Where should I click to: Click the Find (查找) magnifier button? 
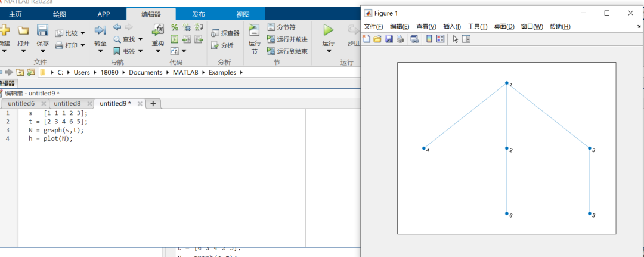pyautogui.click(x=124, y=39)
